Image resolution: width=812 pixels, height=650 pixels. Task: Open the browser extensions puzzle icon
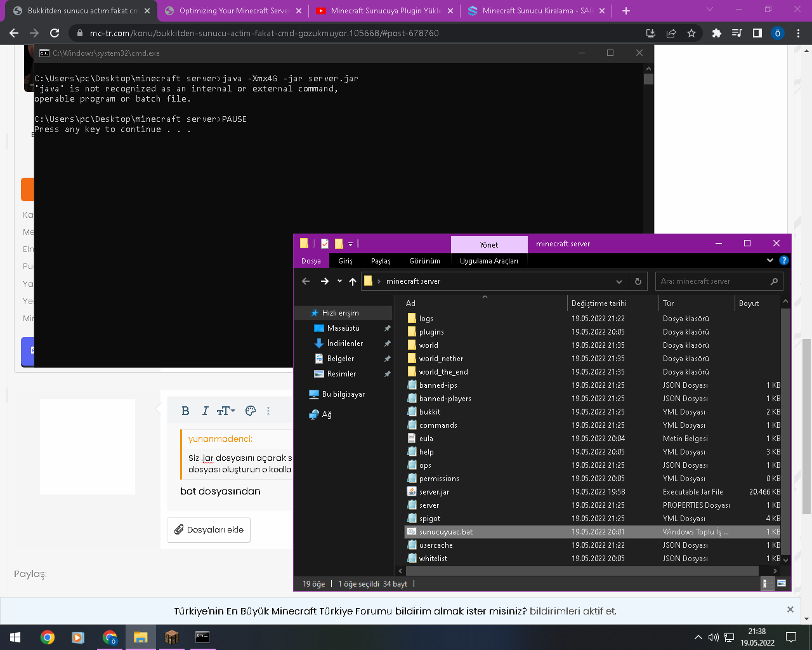pyautogui.click(x=717, y=33)
